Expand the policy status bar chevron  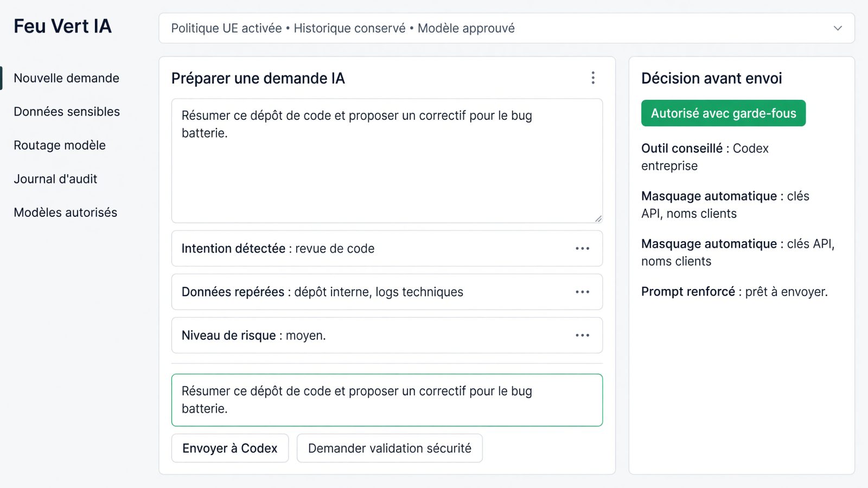click(838, 28)
